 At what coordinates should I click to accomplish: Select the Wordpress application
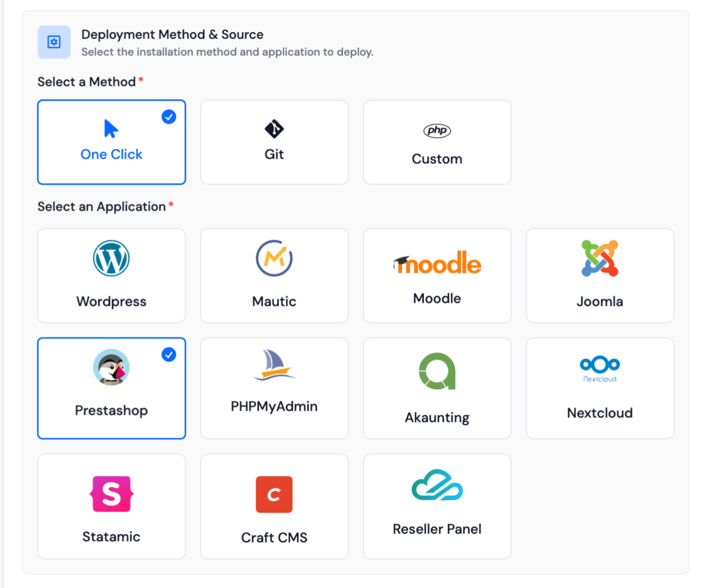(112, 275)
